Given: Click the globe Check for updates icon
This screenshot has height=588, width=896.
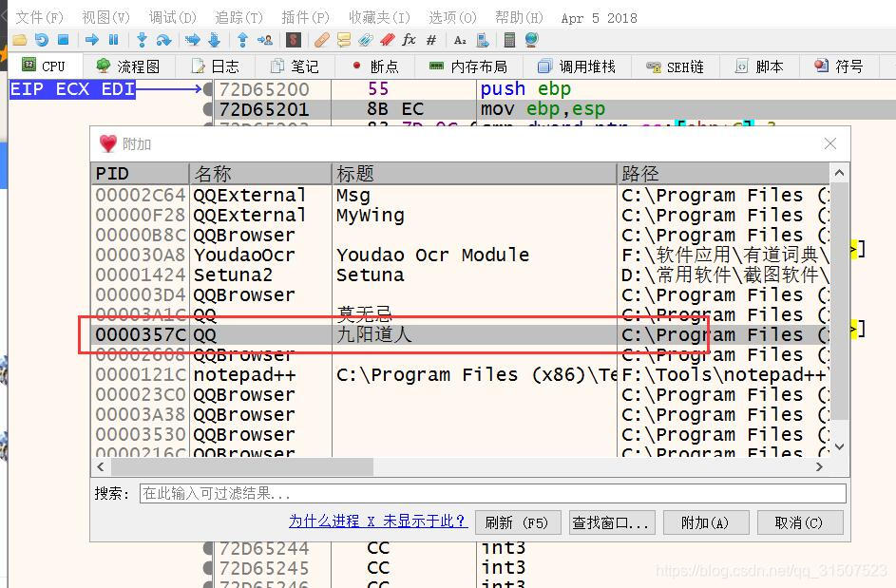Looking at the screenshot, I should pos(531,40).
